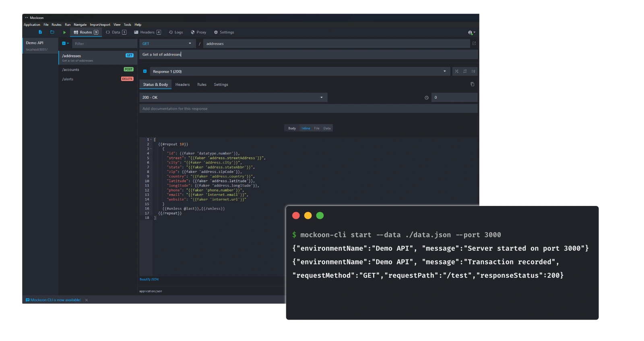Screen dimensions: 644x341
Task: Open the Navigate menu
Action: click(80, 25)
